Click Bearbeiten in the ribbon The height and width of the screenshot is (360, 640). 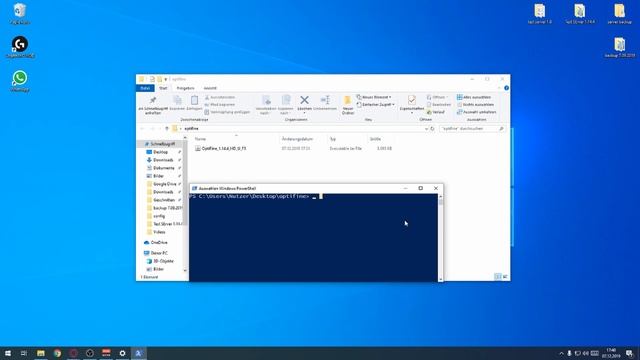pos(439,104)
